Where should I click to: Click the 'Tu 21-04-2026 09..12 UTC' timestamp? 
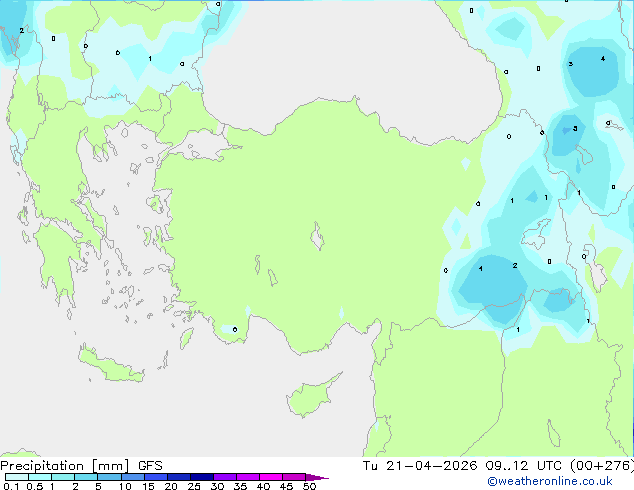coord(462,466)
